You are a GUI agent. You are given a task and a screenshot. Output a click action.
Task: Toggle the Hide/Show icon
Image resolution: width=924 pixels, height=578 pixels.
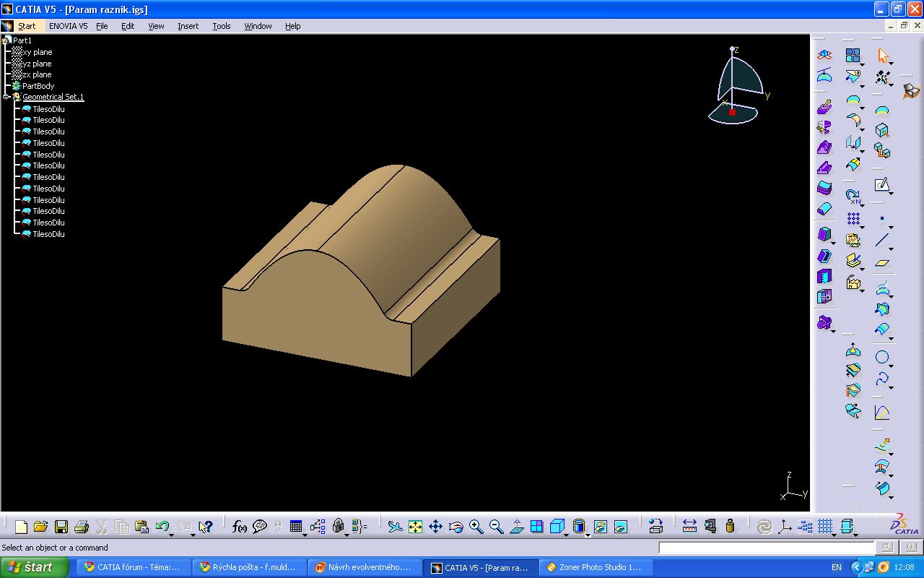coord(600,527)
